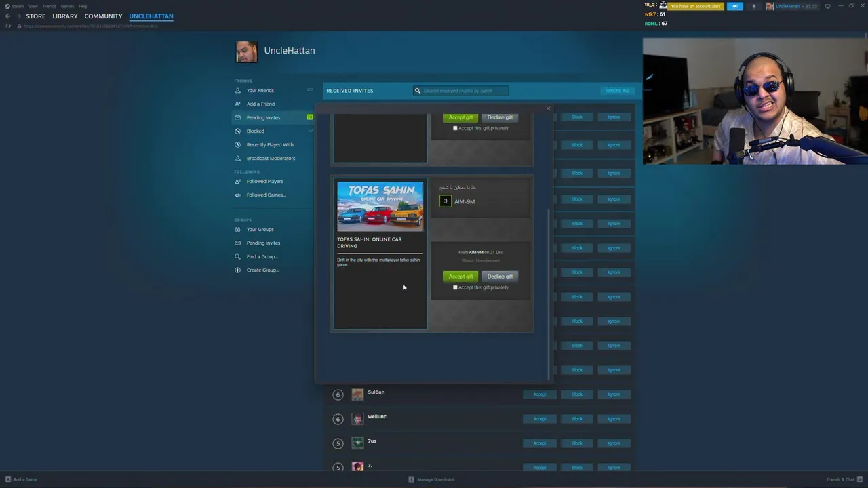Open the UNCLEHATTAN profile tab

coord(151,16)
